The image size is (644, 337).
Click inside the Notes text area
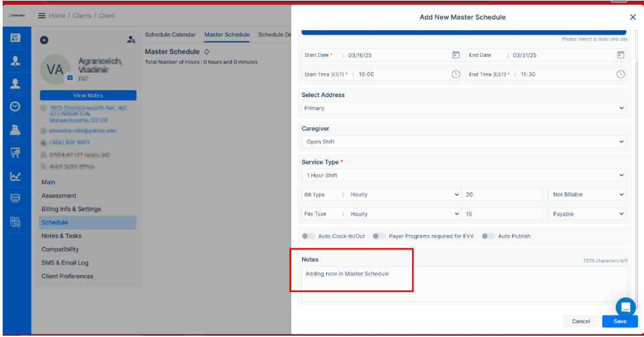464,284
